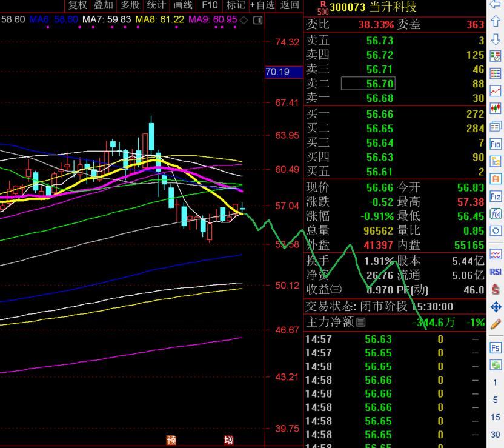The image size is (504, 448).
Task: Select the pencil drawing tool
Action: point(496,324)
